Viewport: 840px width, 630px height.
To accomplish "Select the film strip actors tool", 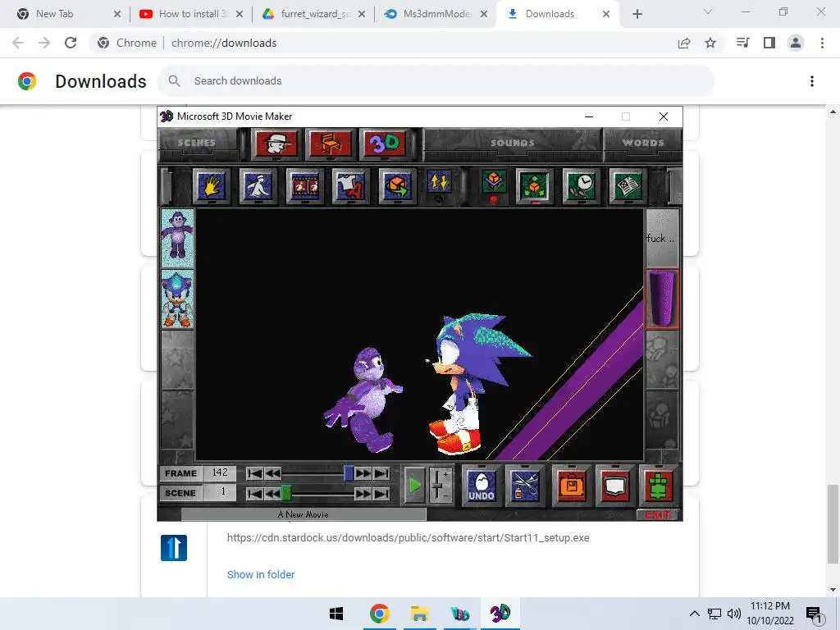I will (304, 186).
